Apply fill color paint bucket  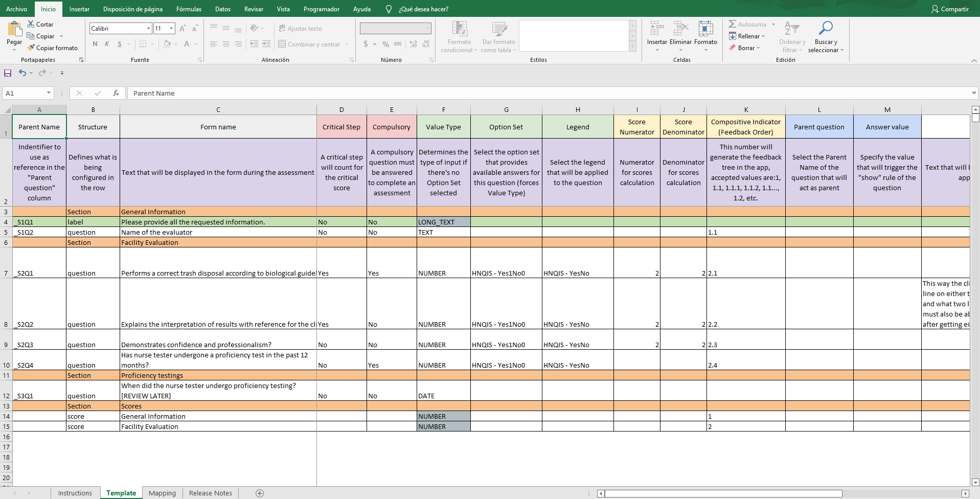[167, 44]
